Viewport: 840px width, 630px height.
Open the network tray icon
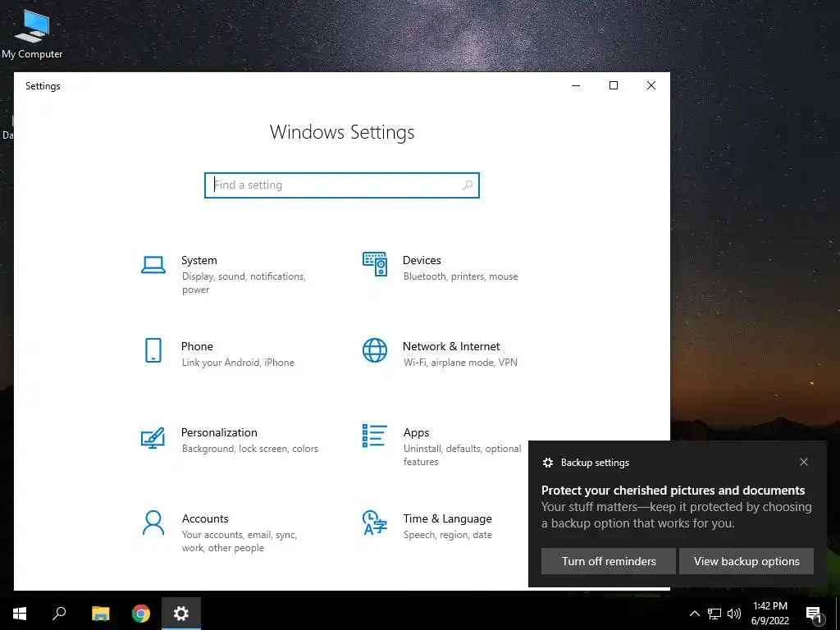714,614
